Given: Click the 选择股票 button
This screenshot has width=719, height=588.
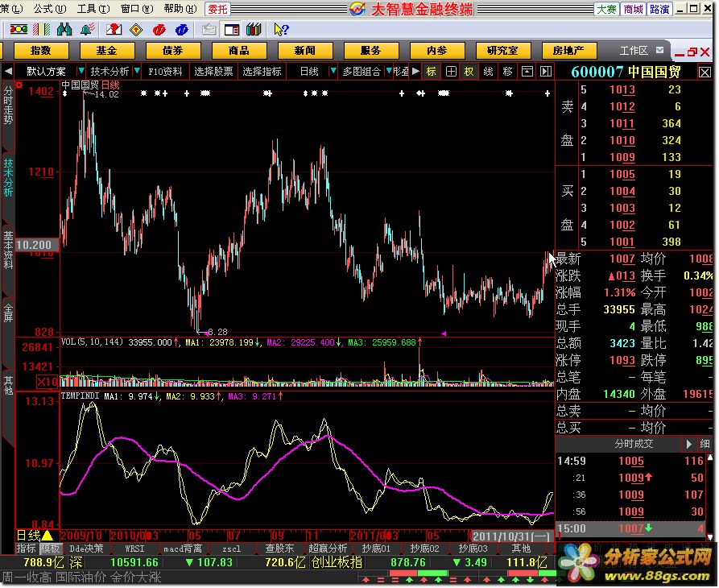Looking at the screenshot, I should point(213,72).
